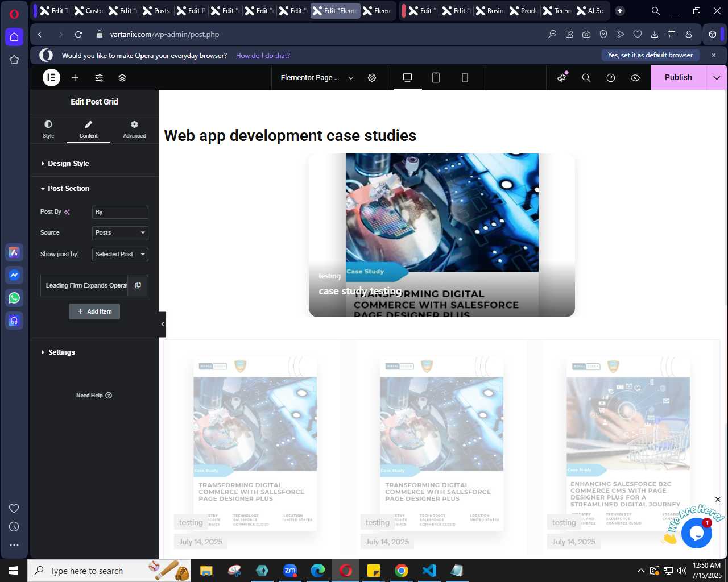728x582 pixels.
Task: Dismiss the chat widget with its X
Action: pyautogui.click(x=718, y=500)
